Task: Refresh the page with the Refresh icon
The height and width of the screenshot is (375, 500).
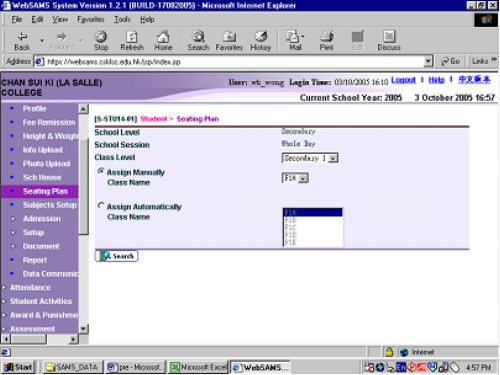Action: pos(132,37)
